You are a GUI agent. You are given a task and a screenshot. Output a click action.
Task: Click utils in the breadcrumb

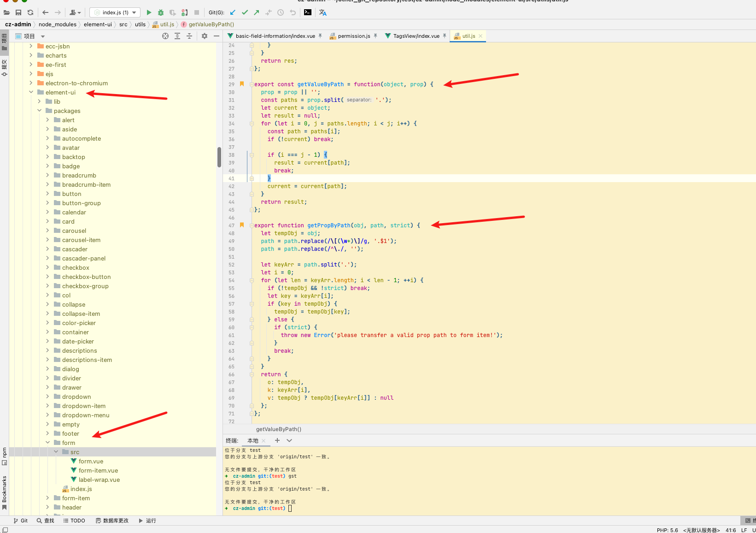(141, 24)
